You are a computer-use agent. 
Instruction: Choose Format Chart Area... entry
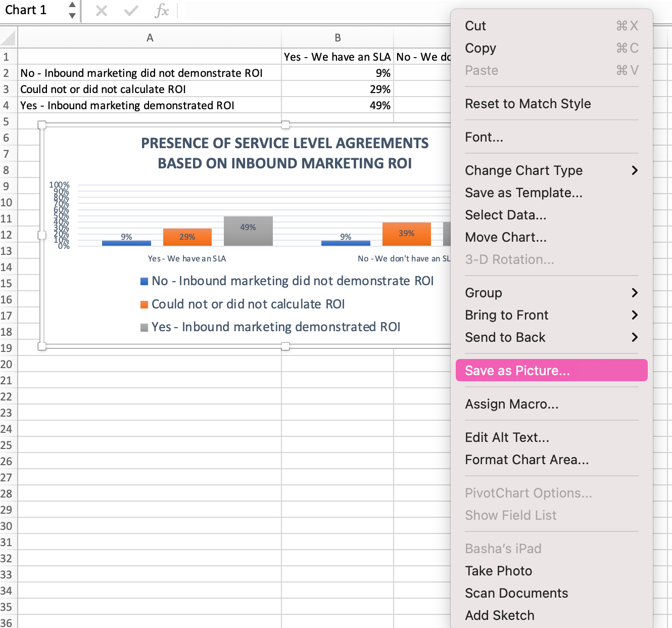552,460
